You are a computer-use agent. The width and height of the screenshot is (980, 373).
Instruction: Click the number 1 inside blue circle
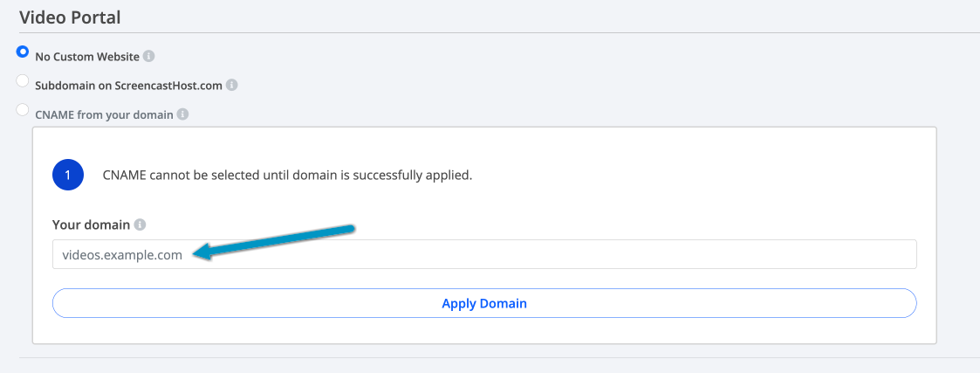(68, 176)
